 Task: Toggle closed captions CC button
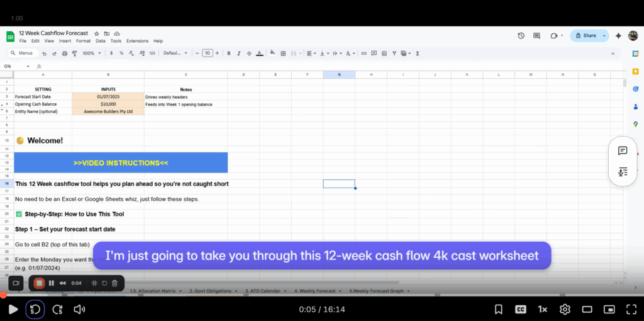click(521, 309)
